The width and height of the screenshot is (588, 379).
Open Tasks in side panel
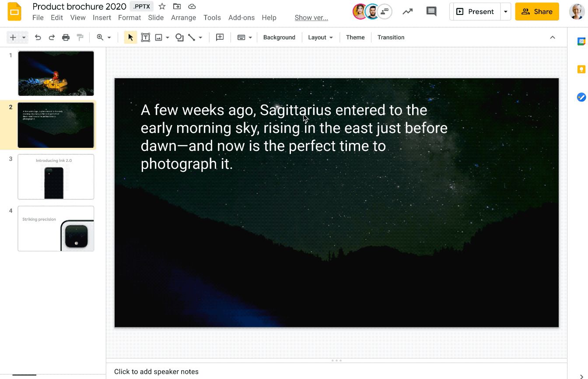click(581, 97)
